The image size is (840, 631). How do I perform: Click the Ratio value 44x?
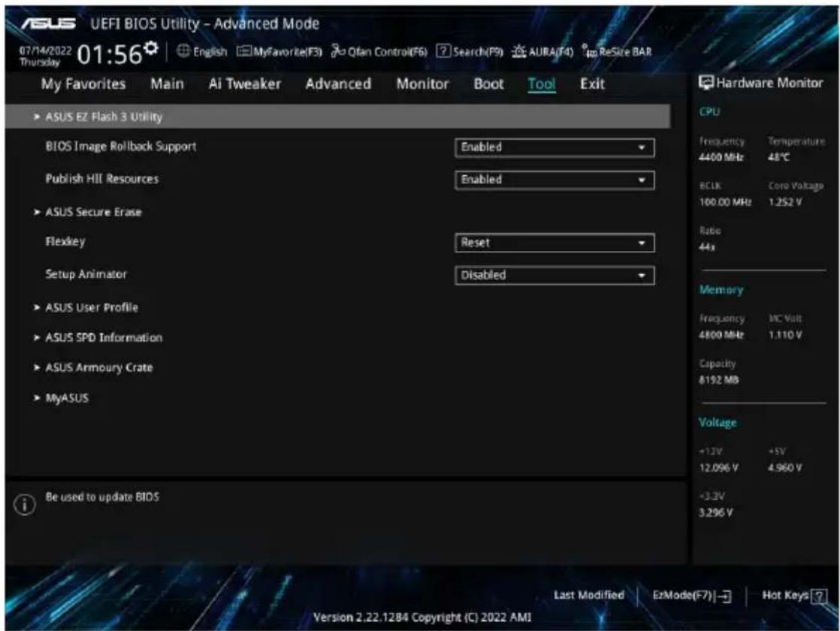[x=706, y=247]
